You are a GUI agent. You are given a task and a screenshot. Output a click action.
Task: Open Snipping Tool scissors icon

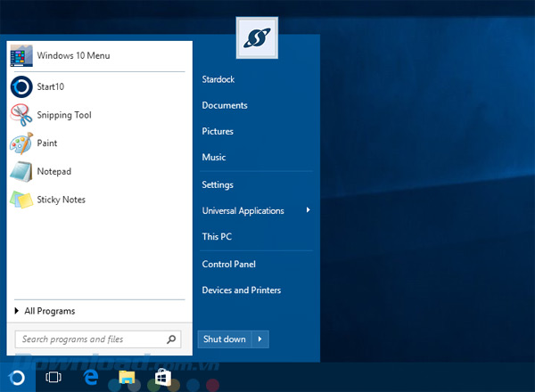pyautogui.click(x=21, y=115)
